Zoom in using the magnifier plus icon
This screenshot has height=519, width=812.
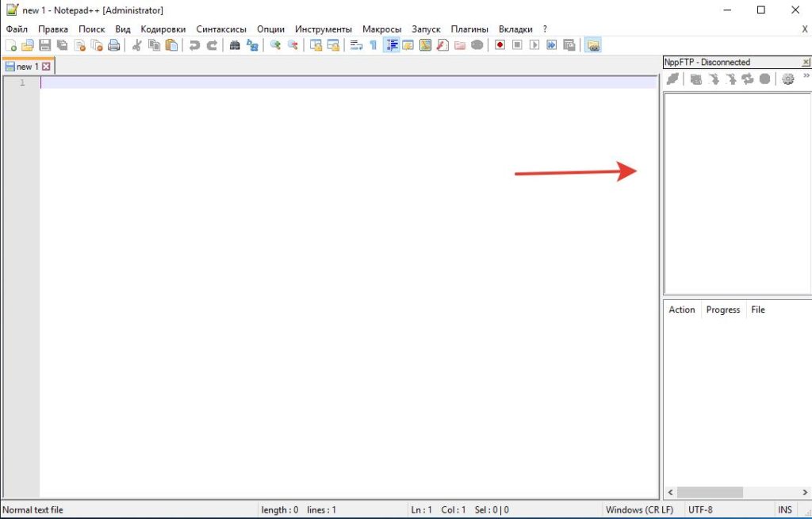pos(275,45)
